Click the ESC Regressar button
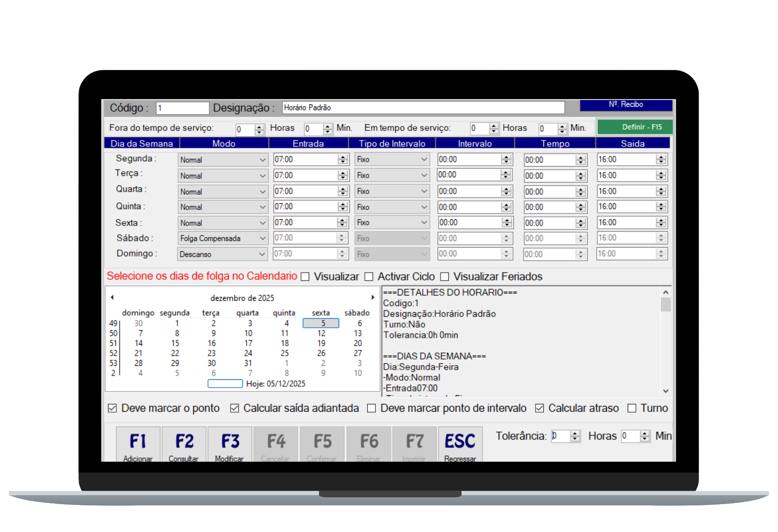Screen dimensions: 778x532 [x=460, y=444]
